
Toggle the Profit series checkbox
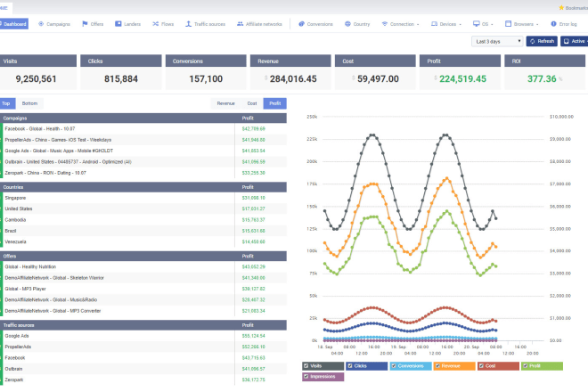(525, 366)
